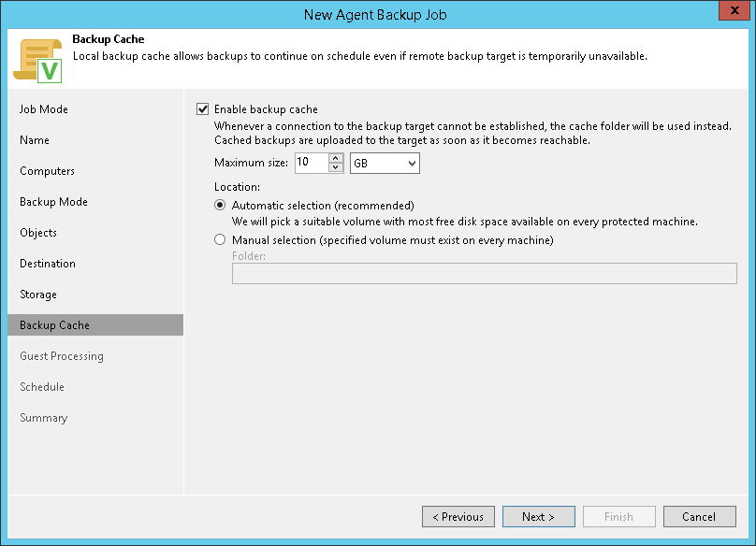Switch to the Computers step
756x546 pixels.
coord(47,171)
